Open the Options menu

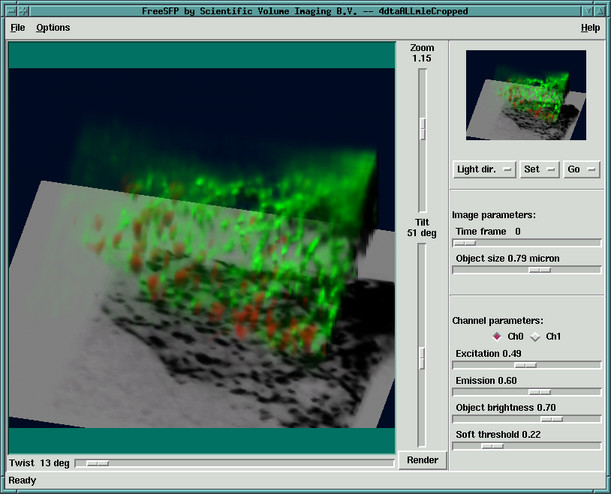[x=53, y=28]
